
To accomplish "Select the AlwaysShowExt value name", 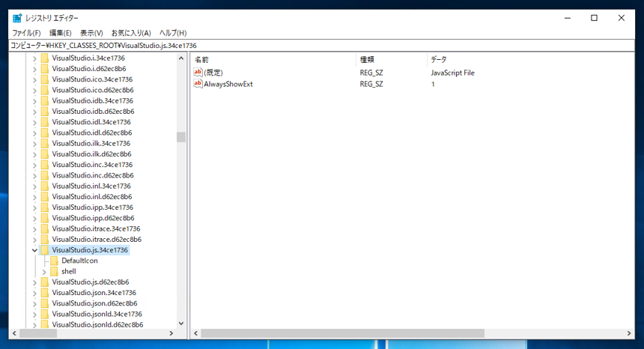I will coord(228,84).
